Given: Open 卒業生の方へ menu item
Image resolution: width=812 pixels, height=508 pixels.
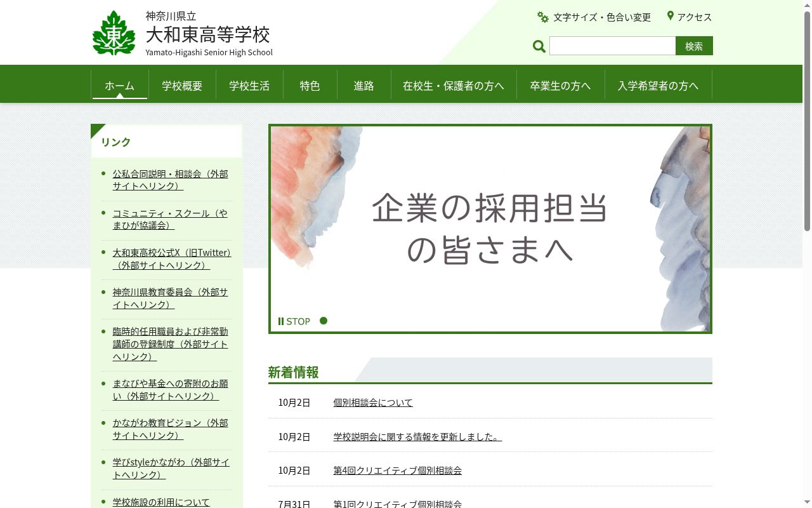Looking at the screenshot, I should [x=560, y=86].
